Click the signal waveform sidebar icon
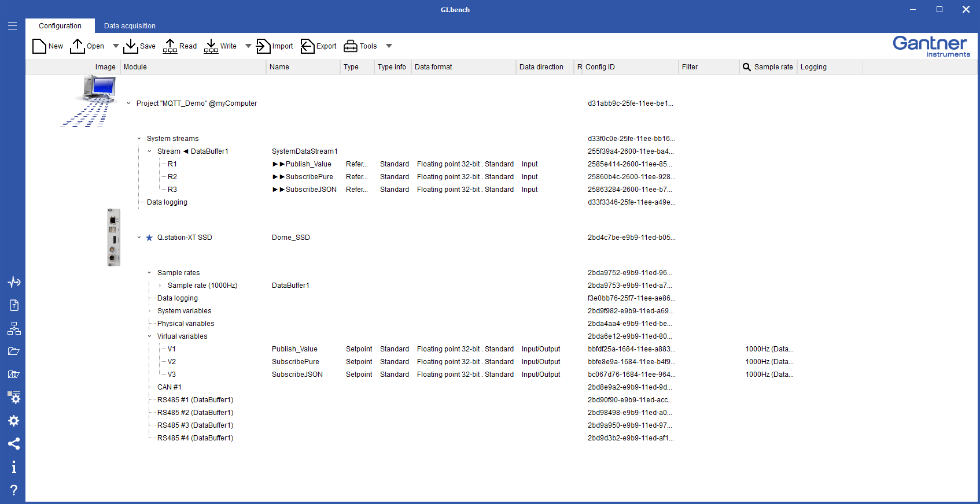The width and height of the screenshot is (980, 504). [x=14, y=282]
